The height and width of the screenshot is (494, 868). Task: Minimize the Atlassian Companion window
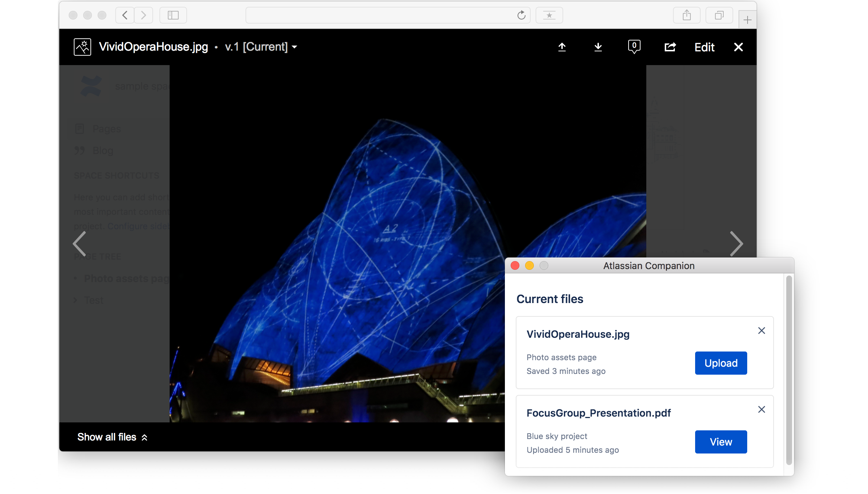529,266
